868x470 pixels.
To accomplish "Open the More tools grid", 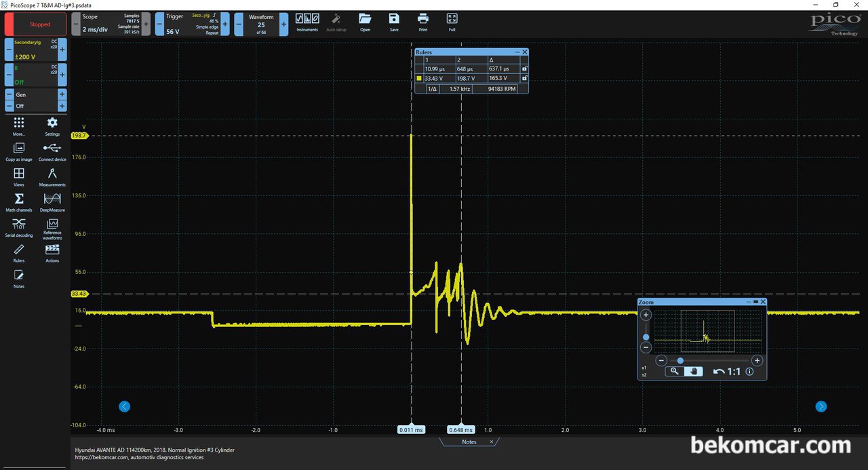I will tap(19, 126).
